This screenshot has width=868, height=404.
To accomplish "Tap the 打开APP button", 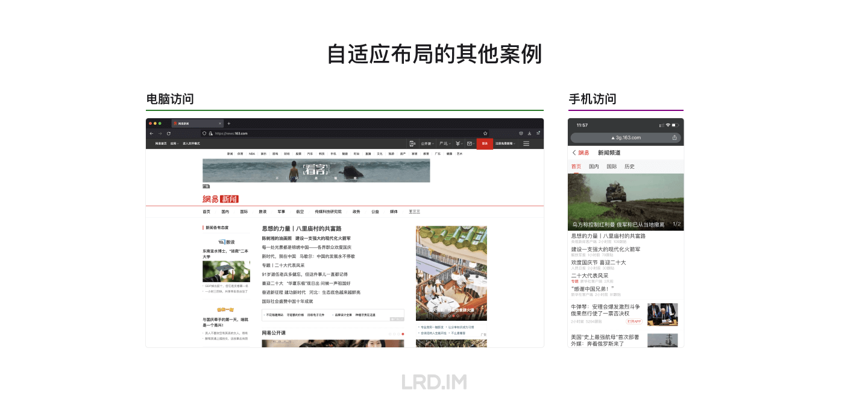I will [x=634, y=321].
